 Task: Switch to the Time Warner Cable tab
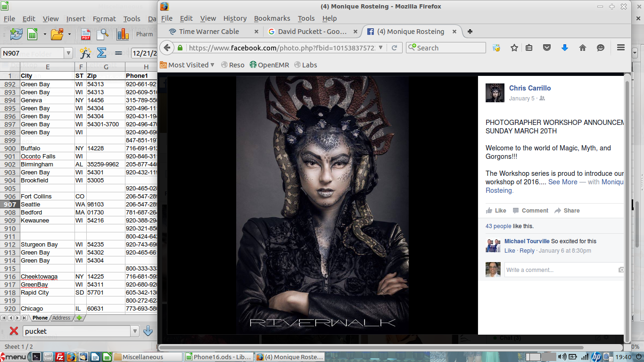(x=209, y=32)
